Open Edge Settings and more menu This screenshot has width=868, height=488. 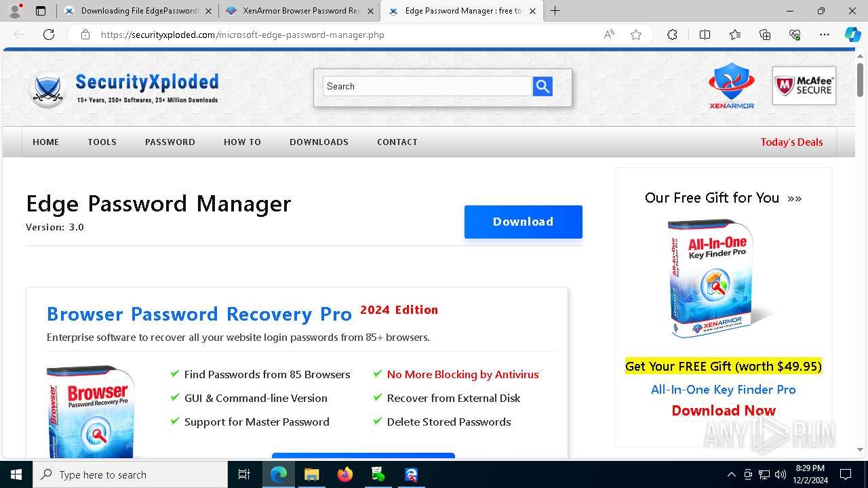825,35
